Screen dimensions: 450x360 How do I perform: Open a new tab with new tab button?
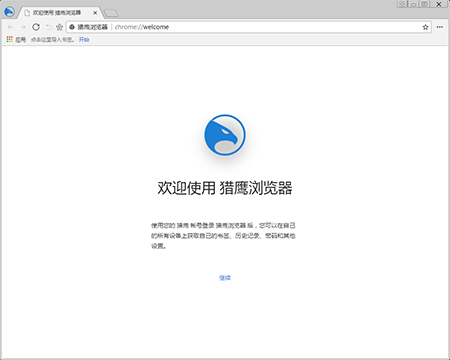click(x=111, y=13)
